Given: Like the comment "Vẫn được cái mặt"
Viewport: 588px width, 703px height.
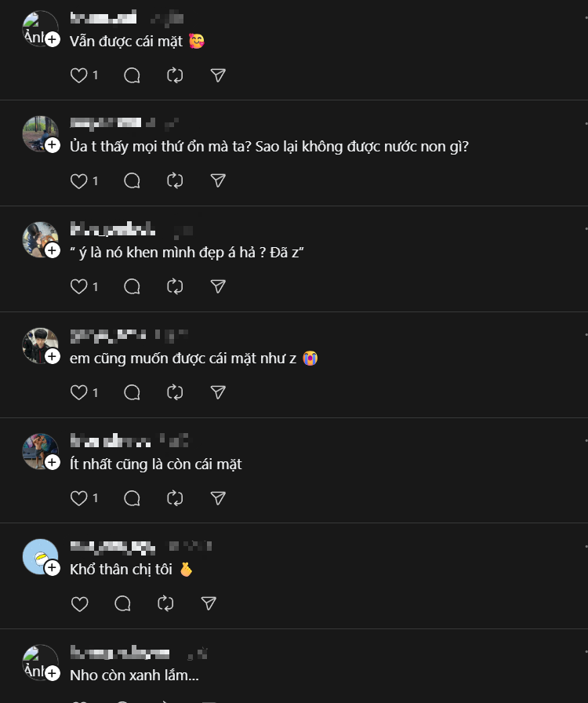Looking at the screenshot, I should (x=79, y=75).
